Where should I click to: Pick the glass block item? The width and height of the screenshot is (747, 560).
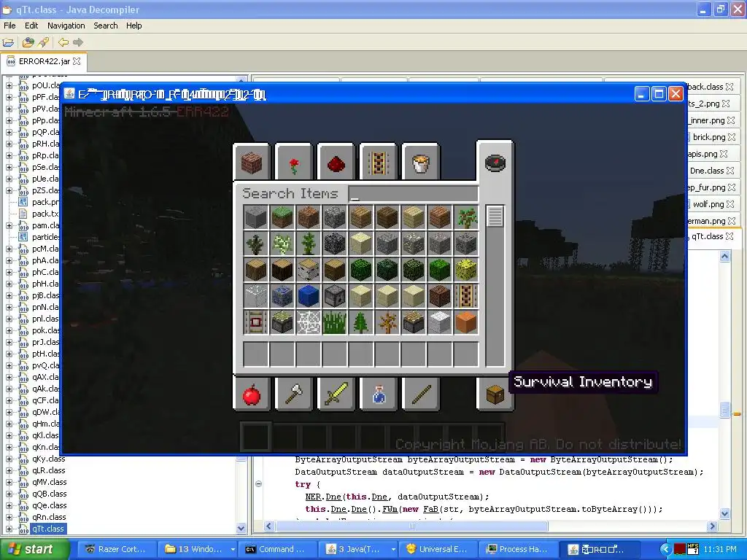tap(256, 296)
